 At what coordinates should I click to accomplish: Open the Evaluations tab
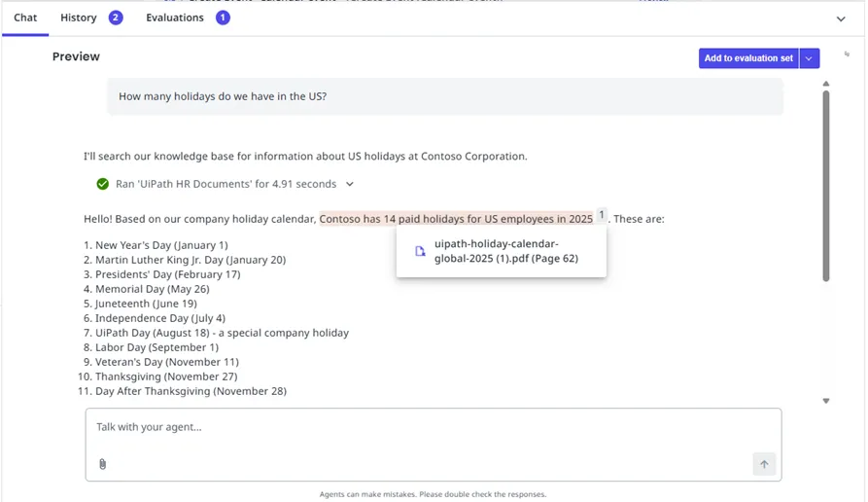[x=175, y=18]
